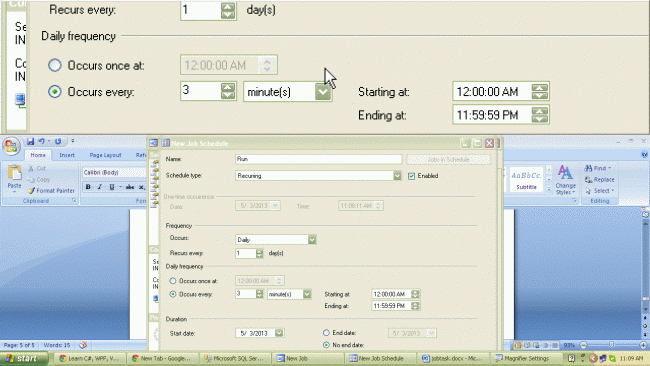The height and width of the screenshot is (366, 650).
Task: Open 'Microsoft SQL Ser...' taskbar item
Action: click(x=234, y=359)
